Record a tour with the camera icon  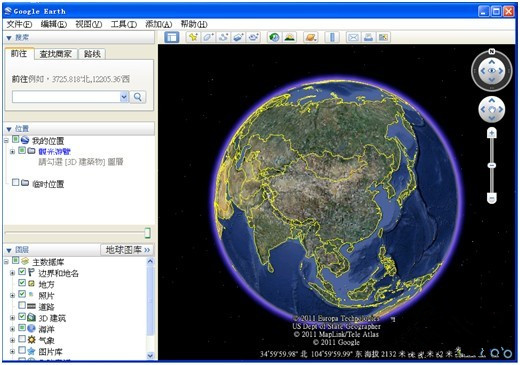point(254,37)
